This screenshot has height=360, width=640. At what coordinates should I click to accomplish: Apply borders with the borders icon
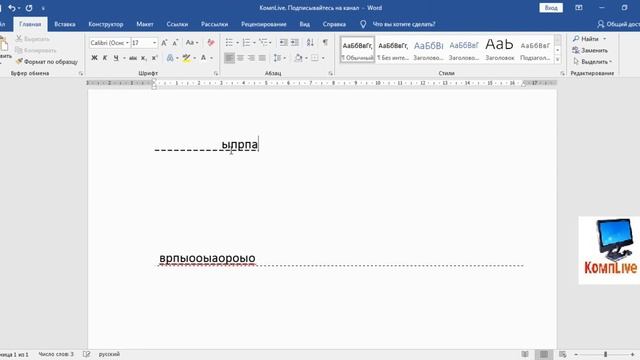tap(315, 58)
